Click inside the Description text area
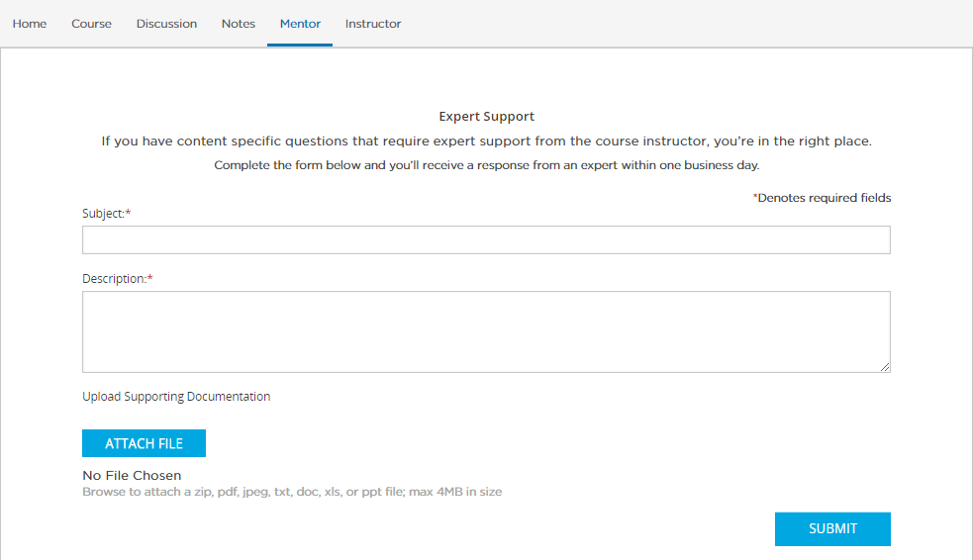The image size is (973, 560). coord(486,331)
